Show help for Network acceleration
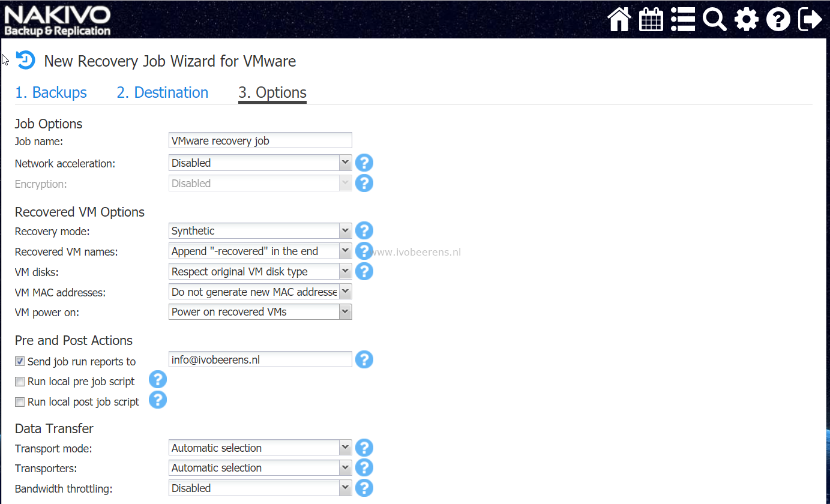830x504 pixels. (364, 163)
